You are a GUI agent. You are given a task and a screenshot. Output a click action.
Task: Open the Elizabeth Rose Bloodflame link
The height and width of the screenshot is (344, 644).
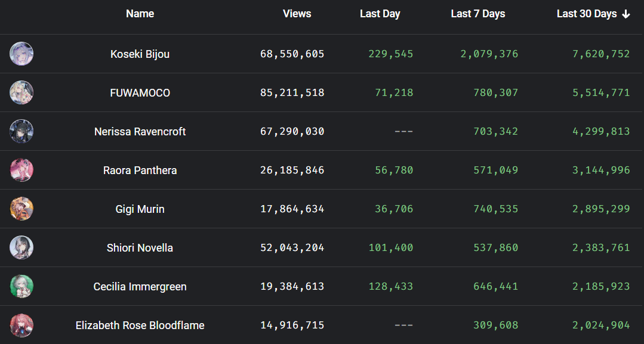pos(140,325)
